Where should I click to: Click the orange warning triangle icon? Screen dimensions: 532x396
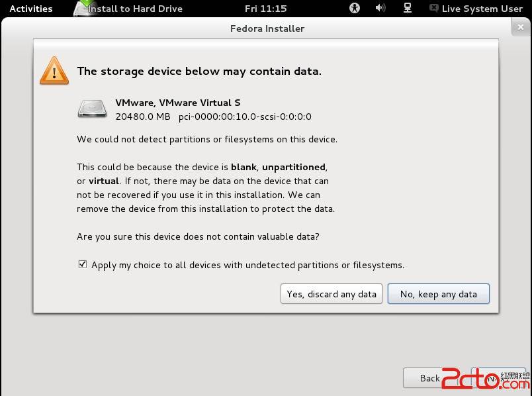click(54, 71)
